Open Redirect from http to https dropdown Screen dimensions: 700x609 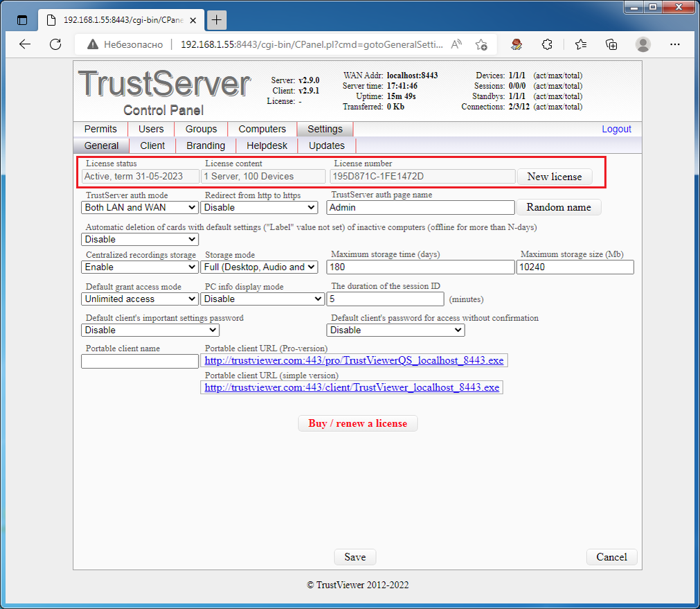point(259,207)
